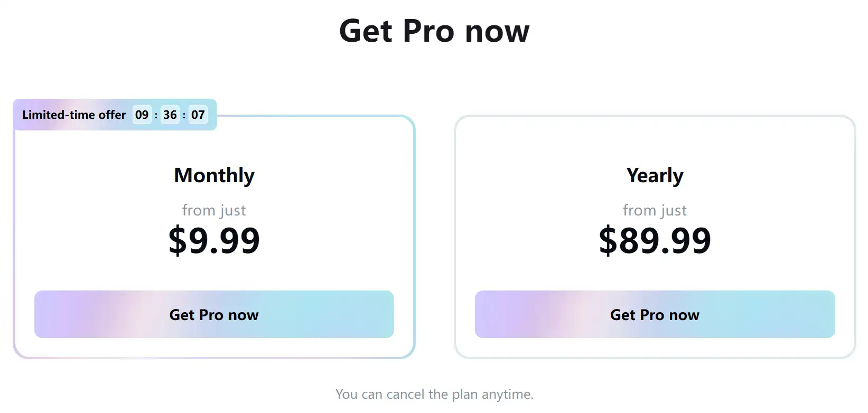This screenshot has width=868, height=413.
Task: Click the word "Pro" in the top page heading
Action: [x=428, y=31]
